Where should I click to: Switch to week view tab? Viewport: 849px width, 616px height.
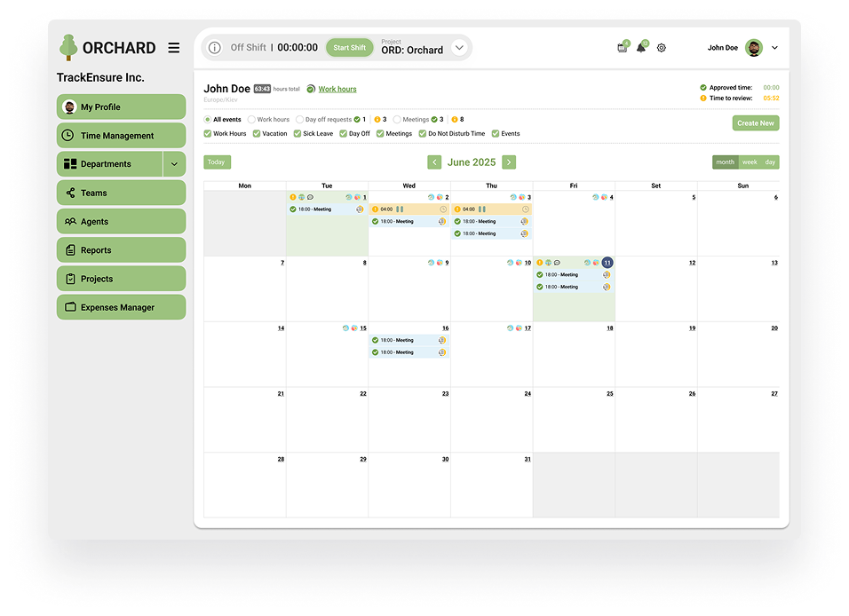(x=750, y=162)
